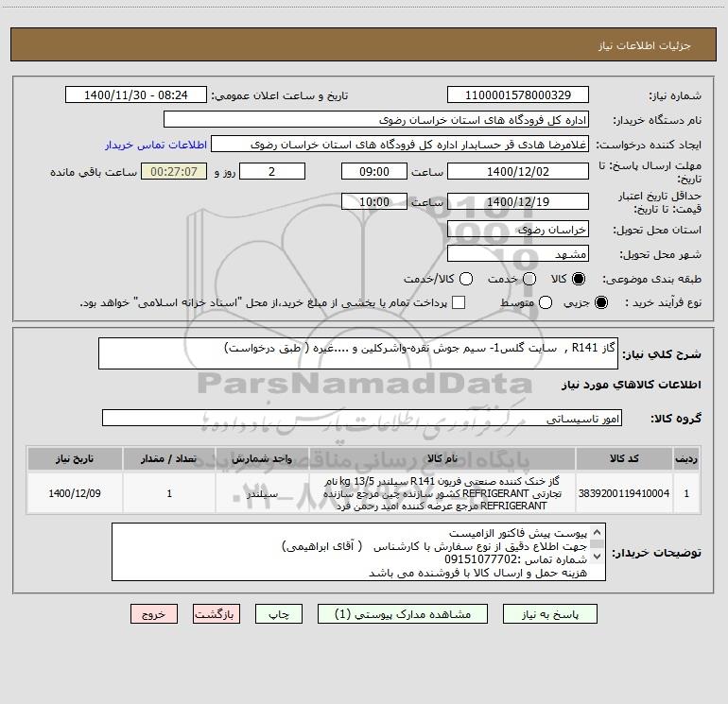Image resolution: width=728 pixels, height=704 pixels.
Task: Click scroll-down arrow in buyer notes box
Action: [598, 556]
